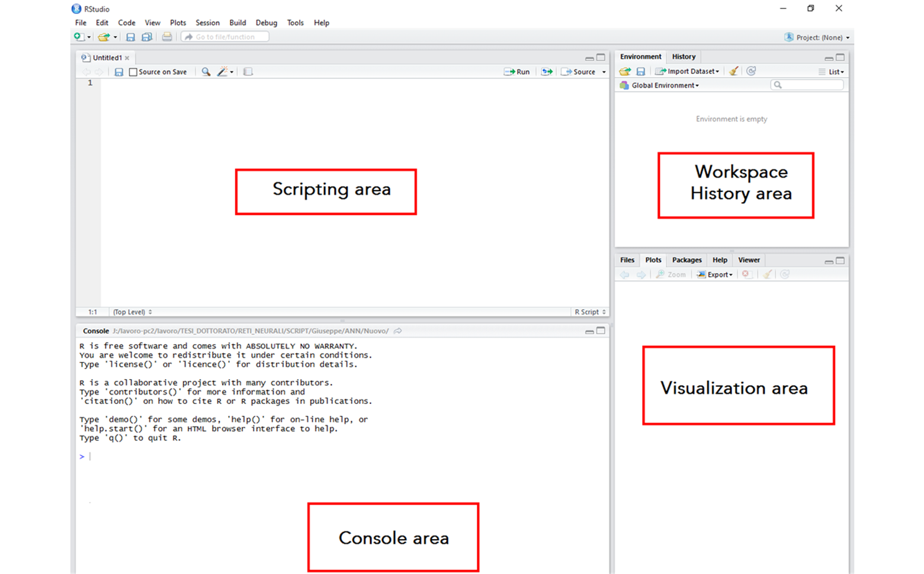The height and width of the screenshot is (574, 924).
Task: Open the Build menu
Action: pyautogui.click(x=238, y=23)
